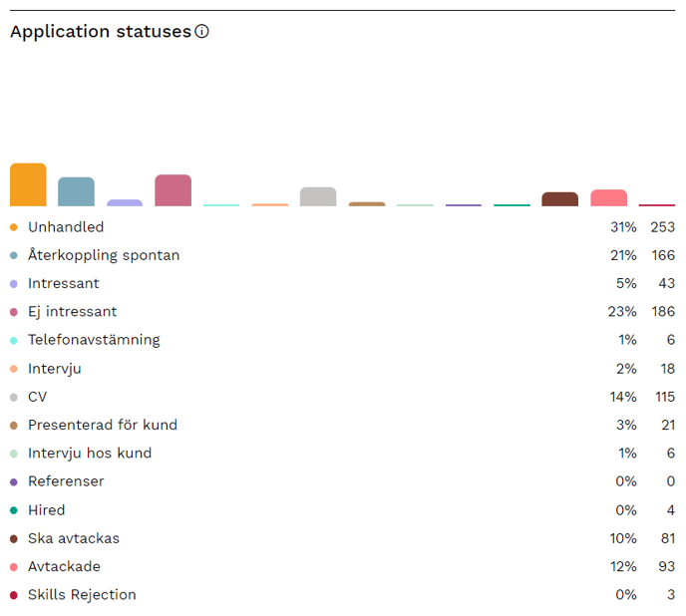Screen dimensions: 686x616
Task: Click the purple dot beside Referenser
Action: pos(14,481)
